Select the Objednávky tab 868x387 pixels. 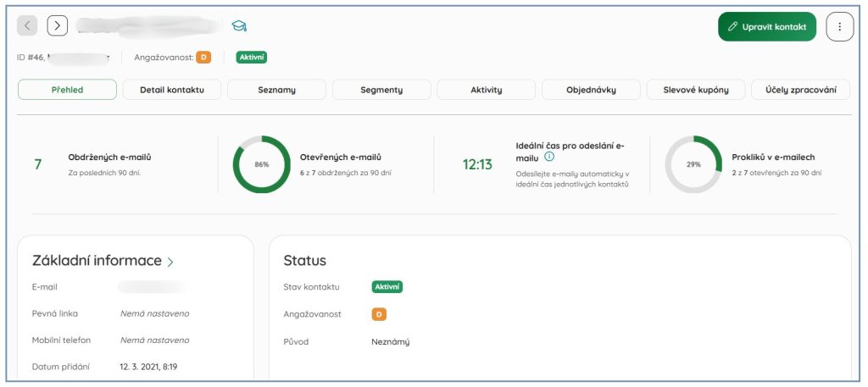click(591, 90)
